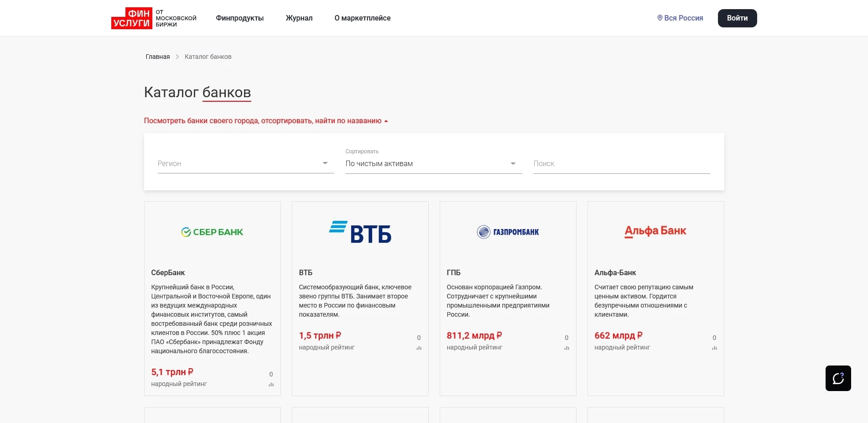This screenshot has height=423, width=868.
Task: Open the Финпродукты menu
Action: click(239, 18)
